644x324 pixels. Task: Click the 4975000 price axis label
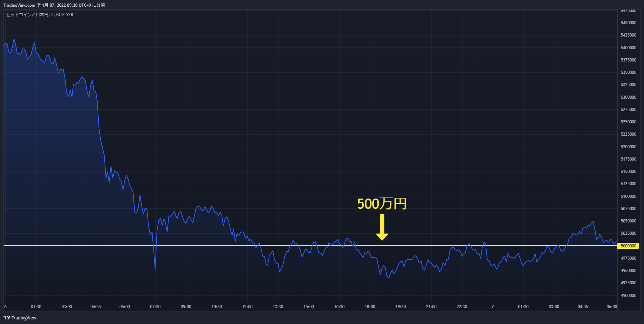(629, 258)
